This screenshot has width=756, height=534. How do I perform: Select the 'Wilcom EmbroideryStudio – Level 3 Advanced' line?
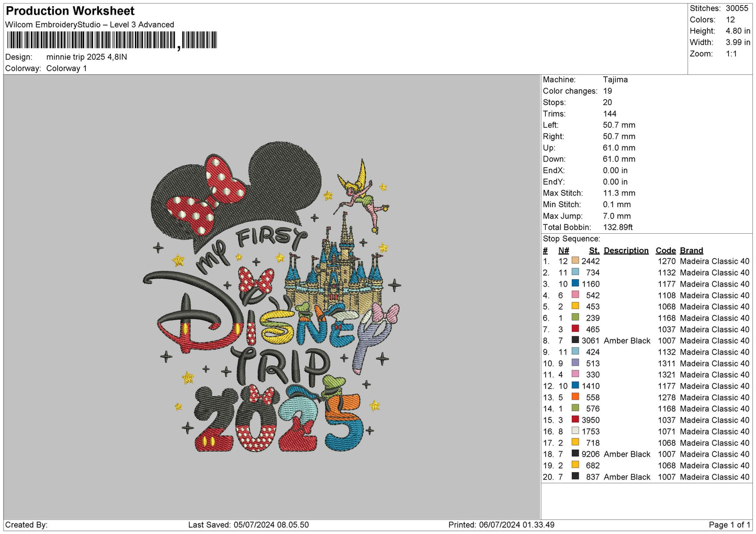89,25
